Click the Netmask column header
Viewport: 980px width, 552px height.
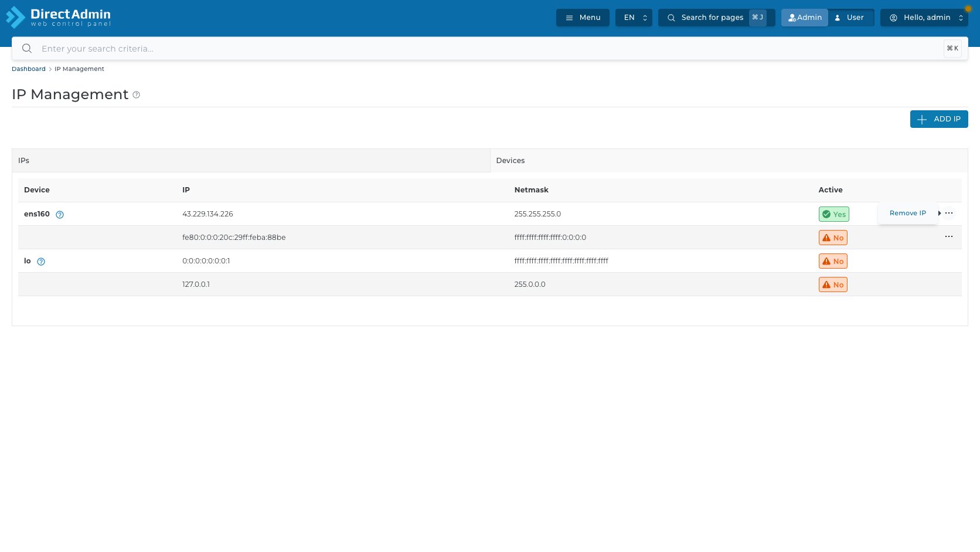point(532,190)
